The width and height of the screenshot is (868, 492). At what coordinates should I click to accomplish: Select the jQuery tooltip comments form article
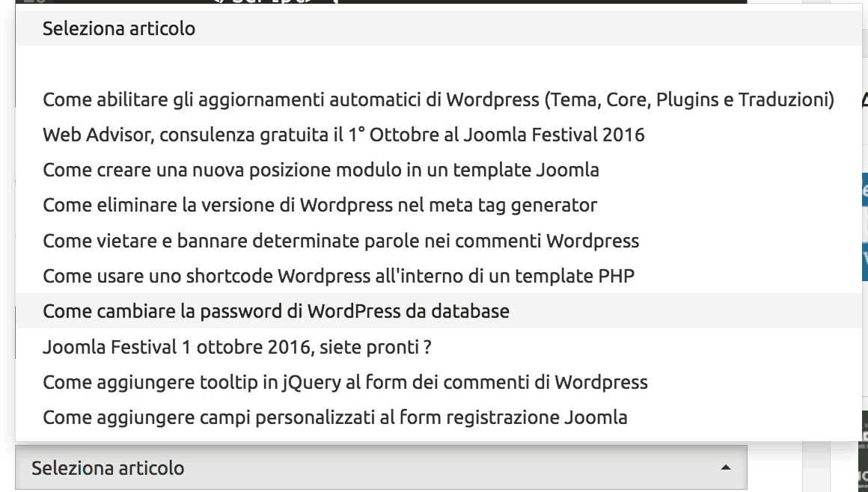pos(345,382)
